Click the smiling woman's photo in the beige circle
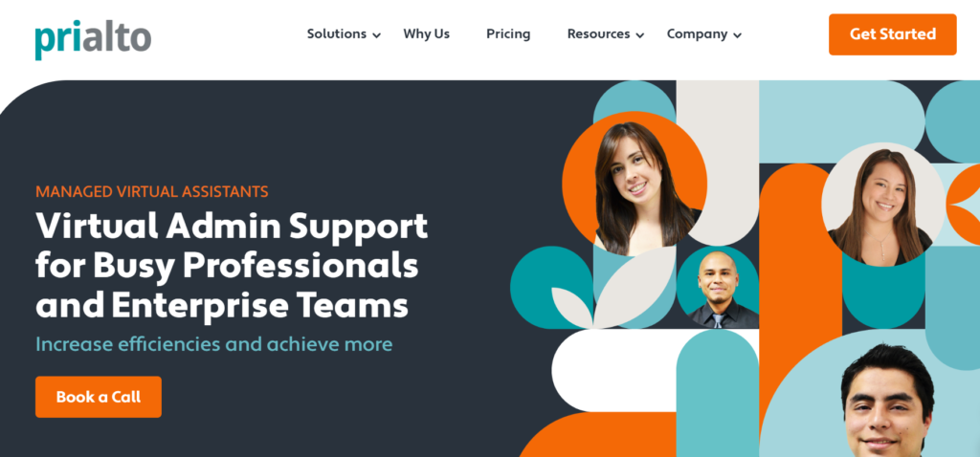The height and width of the screenshot is (457, 980). pyautogui.click(x=883, y=205)
